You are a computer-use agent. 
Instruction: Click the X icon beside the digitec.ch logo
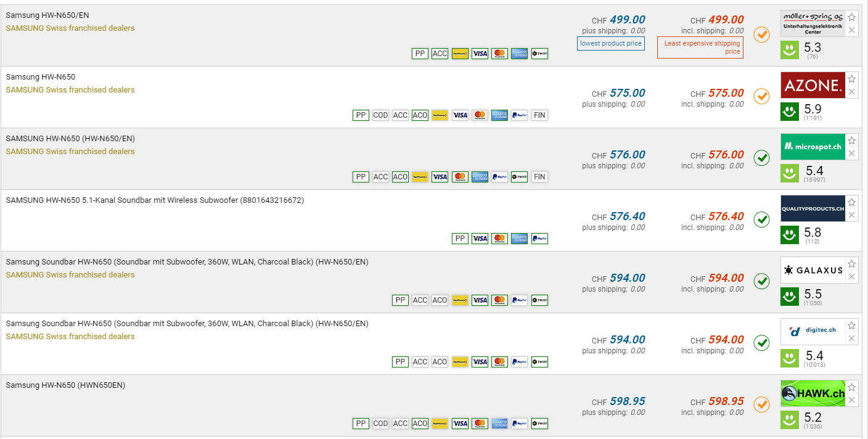pos(851,338)
